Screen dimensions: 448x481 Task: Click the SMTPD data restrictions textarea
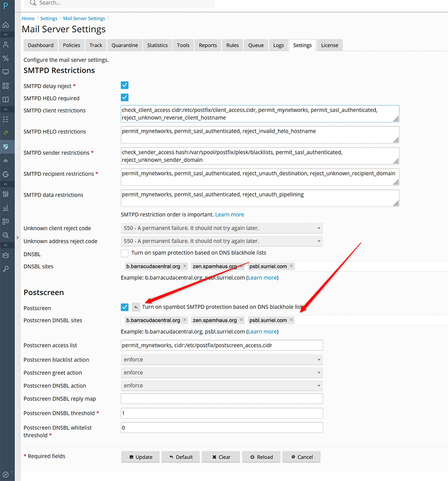[260, 198]
